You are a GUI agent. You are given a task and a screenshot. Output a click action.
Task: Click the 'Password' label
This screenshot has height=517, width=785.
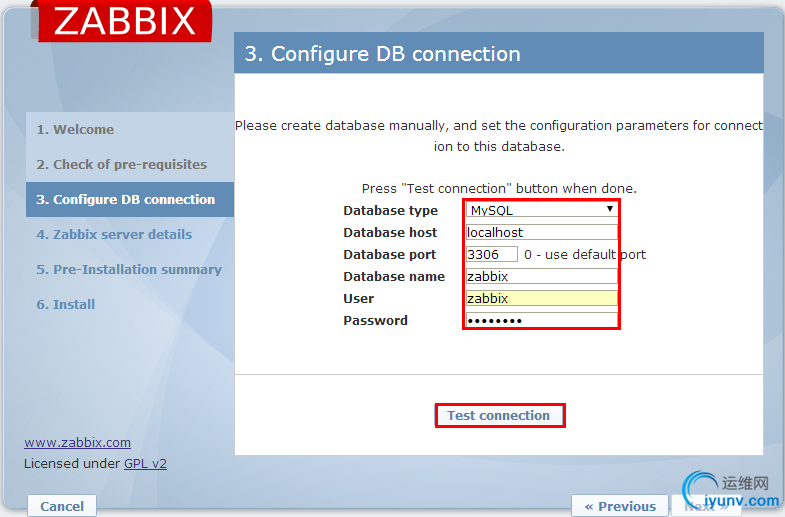(375, 320)
